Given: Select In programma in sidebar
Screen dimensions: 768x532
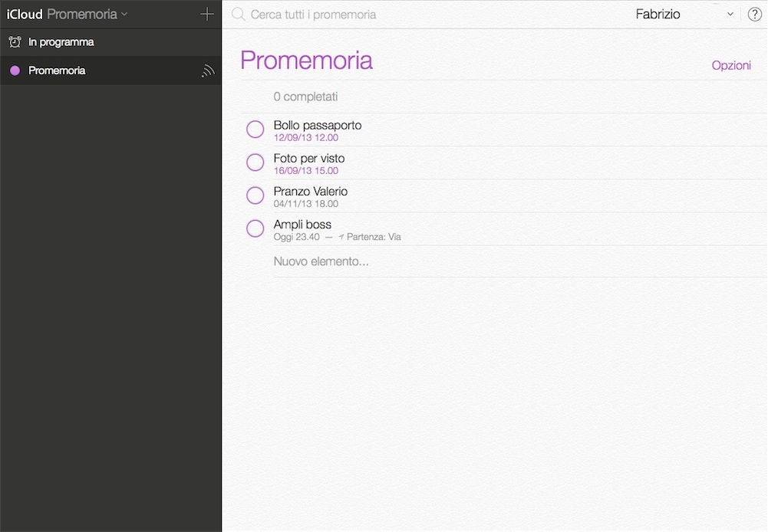Looking at the screenshot, I should [x=61, y=42].
